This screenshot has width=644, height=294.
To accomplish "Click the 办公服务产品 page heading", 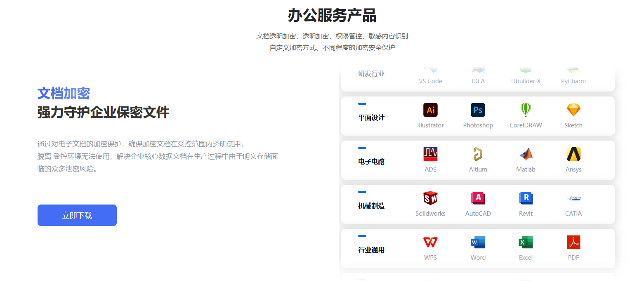I will (332, 16).
